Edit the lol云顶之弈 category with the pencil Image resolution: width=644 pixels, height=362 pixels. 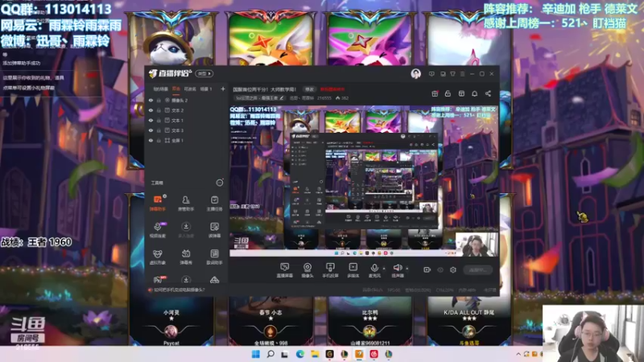coord(281,98)
